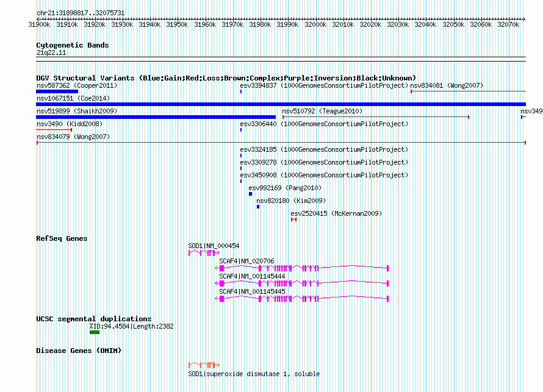The height and width of the screenshot is (392, 543).
Task: Select nsv834081 (Wong2007) red loss line
Action: pyautogui.click(x=468, y=91)
